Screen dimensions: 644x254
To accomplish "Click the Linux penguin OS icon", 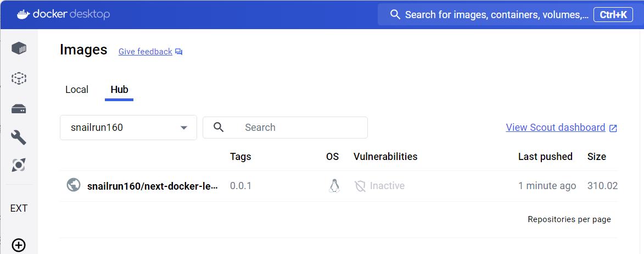I will coord(333,186).
